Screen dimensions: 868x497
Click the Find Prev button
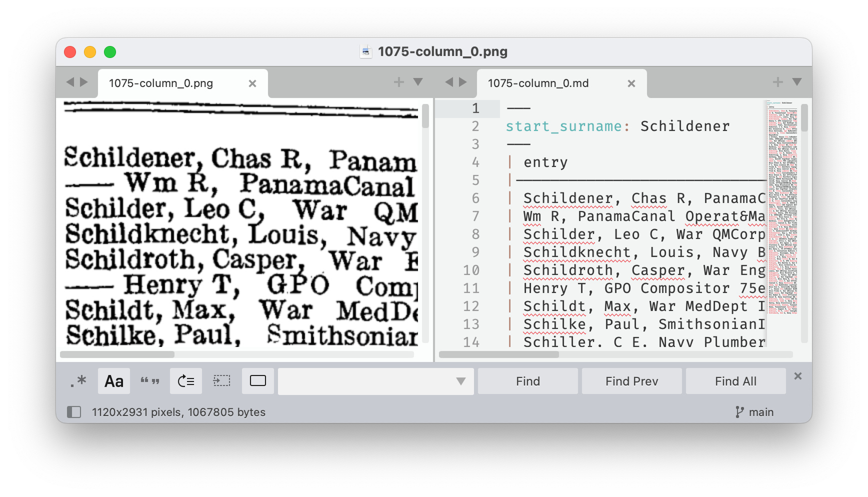[631, 381]
